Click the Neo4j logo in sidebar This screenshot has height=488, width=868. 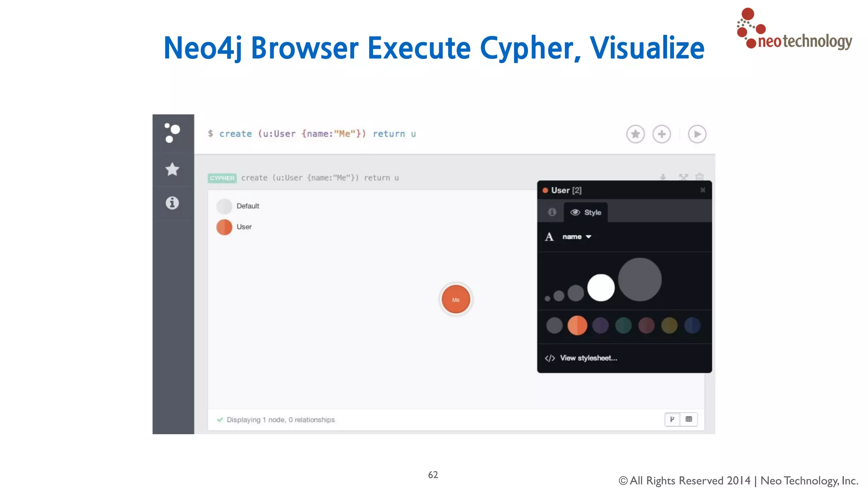(x=172, y=133)
